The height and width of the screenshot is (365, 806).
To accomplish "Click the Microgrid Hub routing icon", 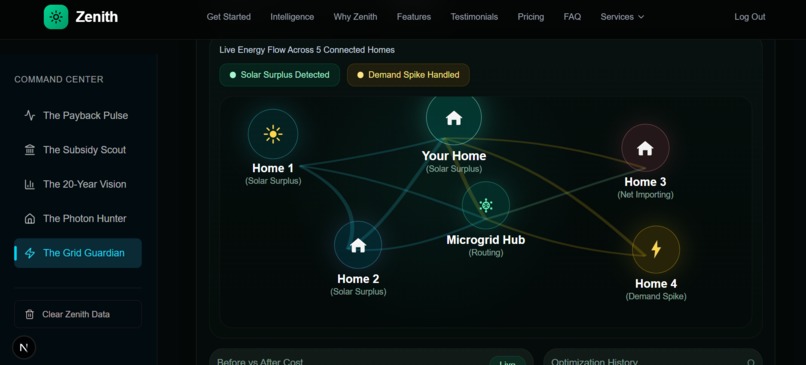I will tap(486, 206).
